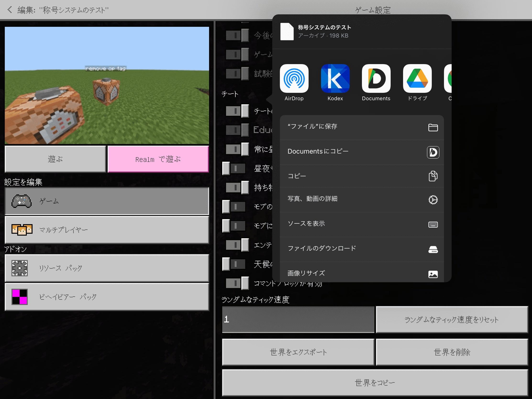Toggle the Education Edition switch
This screenshot has height=399, width=532.
pyautogui.click(x=237, y=130)
